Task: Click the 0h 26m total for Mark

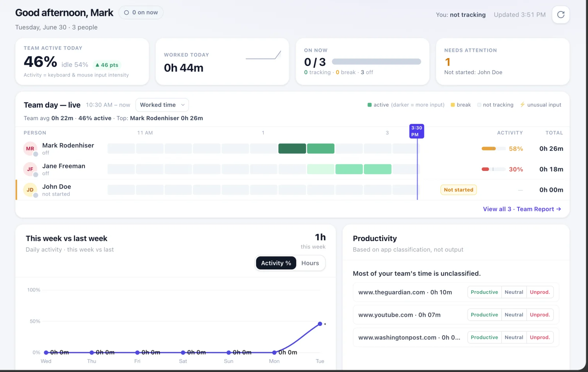Action: coord(551,149)
